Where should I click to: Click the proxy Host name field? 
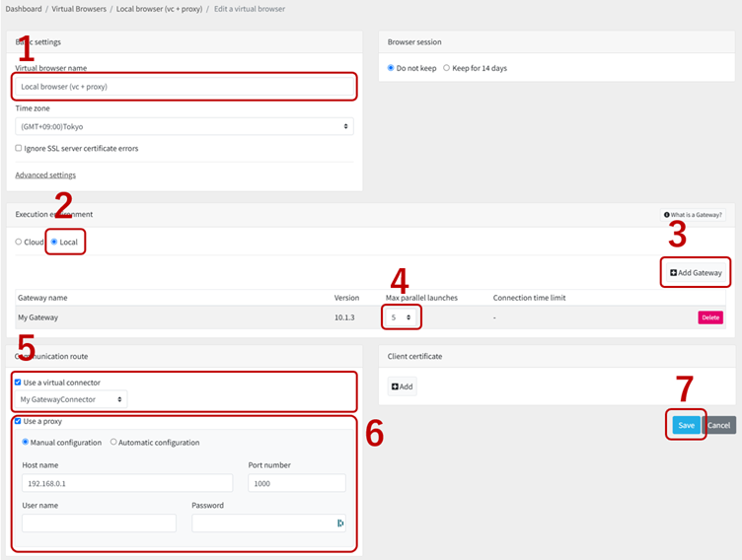[x=127, y=483]
